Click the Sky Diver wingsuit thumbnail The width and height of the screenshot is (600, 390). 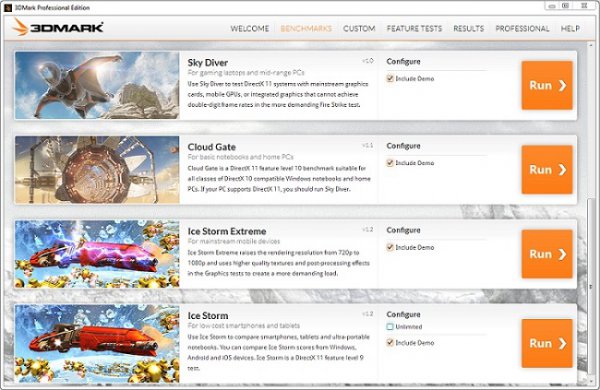(97, 85)
